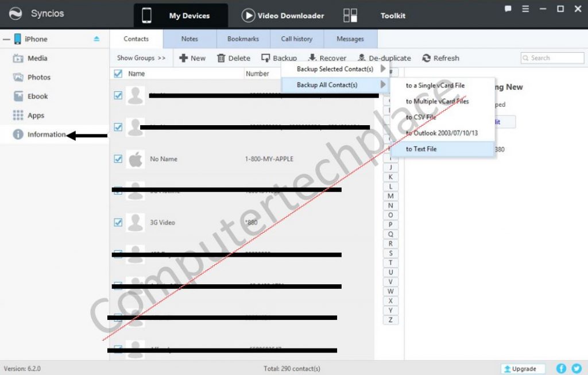
Task: Open the Backup dropdown
Action: coord(280,58)
